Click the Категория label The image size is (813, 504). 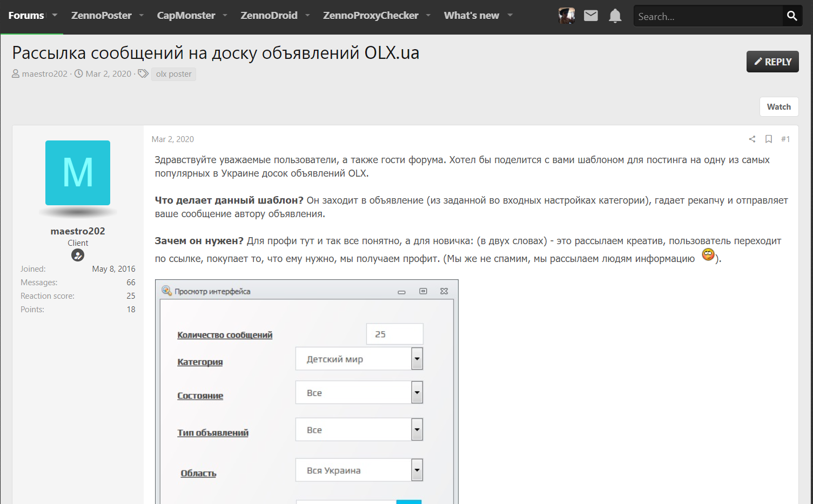(x=200, y=362)
